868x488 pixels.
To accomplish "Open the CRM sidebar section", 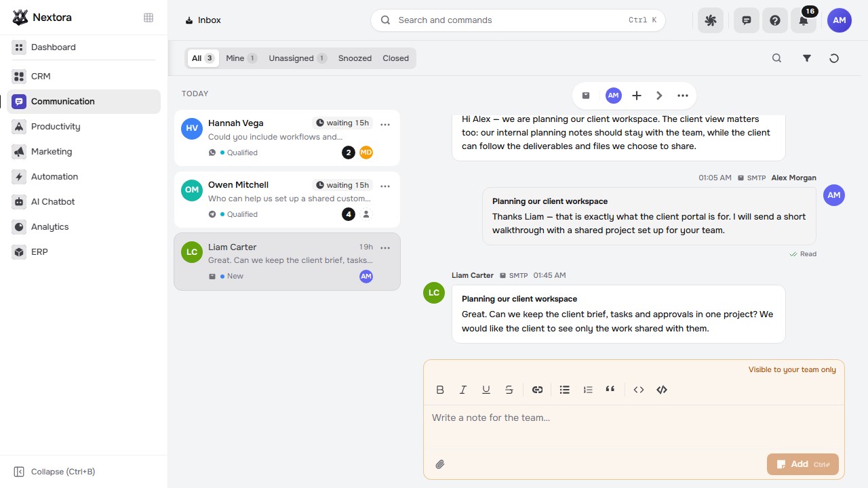I will pos(83,76).
